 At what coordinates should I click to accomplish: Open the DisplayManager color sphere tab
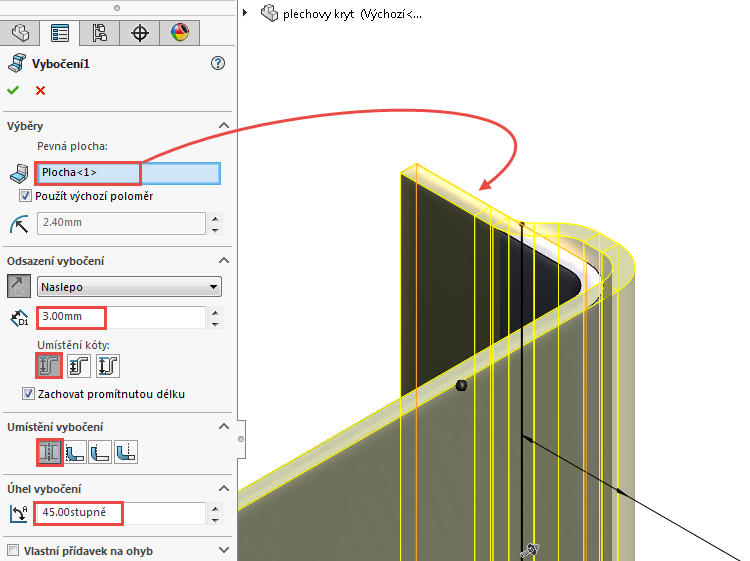point(180,33)
